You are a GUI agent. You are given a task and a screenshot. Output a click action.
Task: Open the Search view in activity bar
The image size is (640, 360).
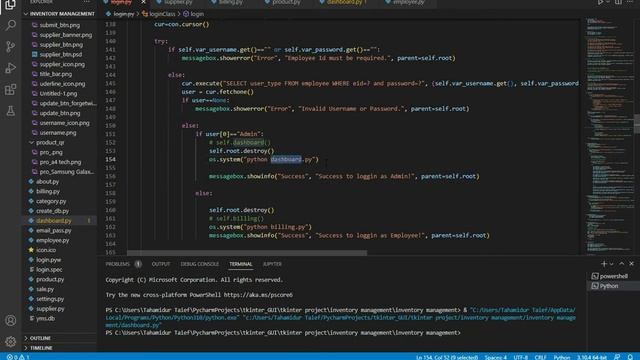click(x=10, y=25)
